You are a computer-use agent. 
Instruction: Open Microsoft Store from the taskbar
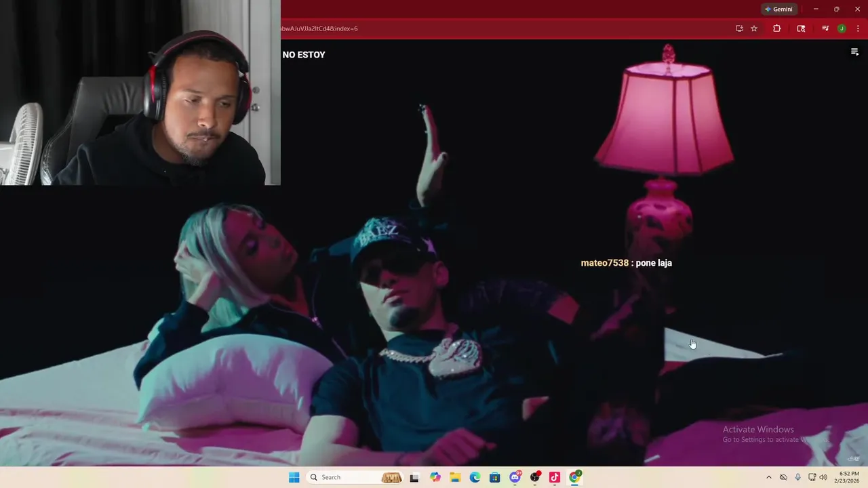pos(494,477)
